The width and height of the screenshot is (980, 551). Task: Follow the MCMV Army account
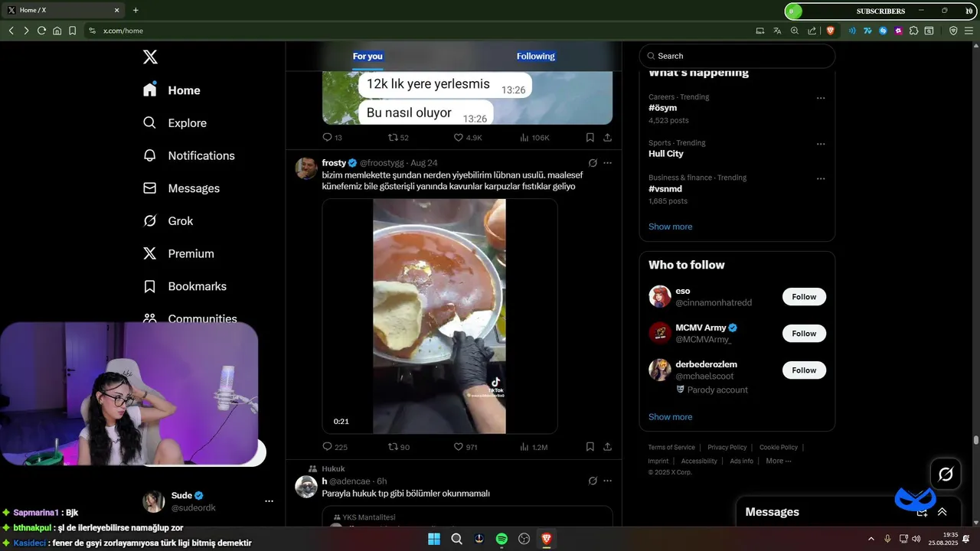point(804,334)
